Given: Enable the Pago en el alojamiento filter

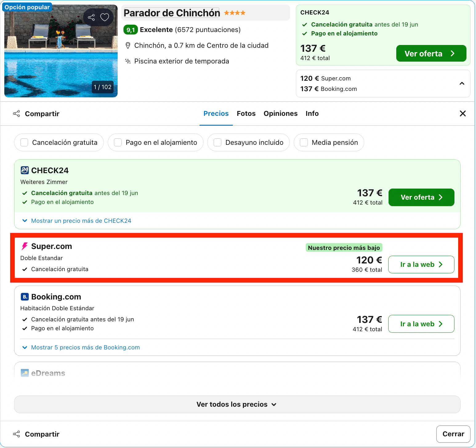Looking at the screenshot, I should [x=118, y=142].
